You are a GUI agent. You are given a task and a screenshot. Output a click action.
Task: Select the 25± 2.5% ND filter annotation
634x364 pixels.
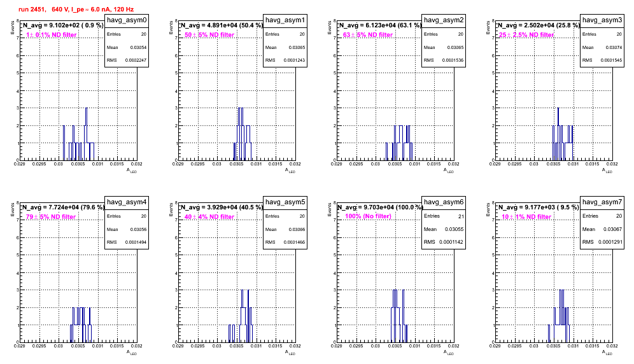[526, 35]
